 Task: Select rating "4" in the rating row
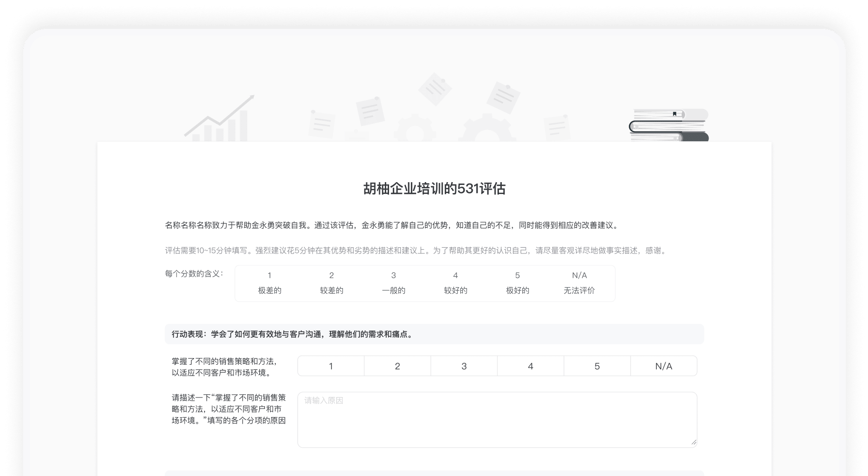click(530, 366)
